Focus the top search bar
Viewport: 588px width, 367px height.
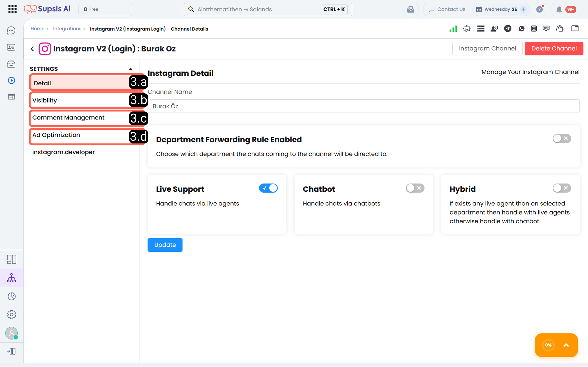268,9
